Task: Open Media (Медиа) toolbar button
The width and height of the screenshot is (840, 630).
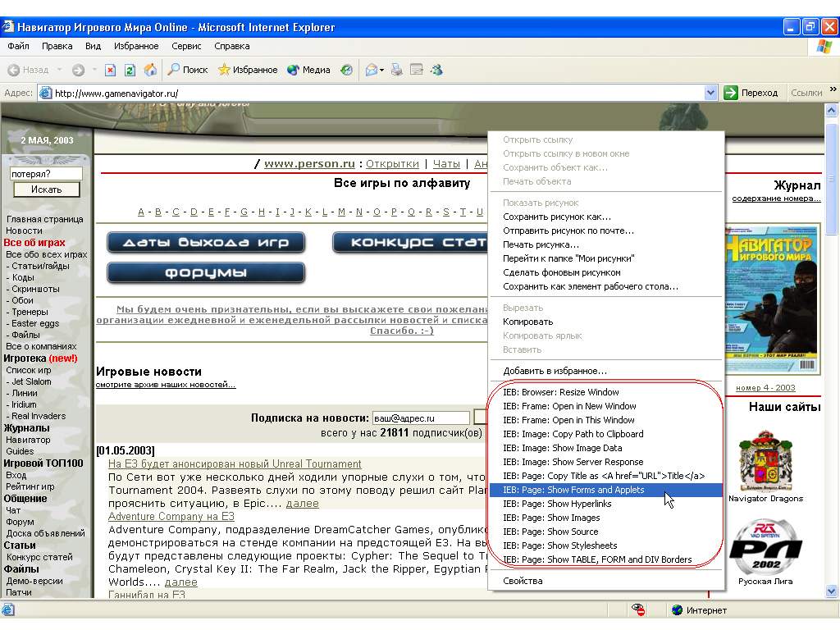Action: coord(308,70)
